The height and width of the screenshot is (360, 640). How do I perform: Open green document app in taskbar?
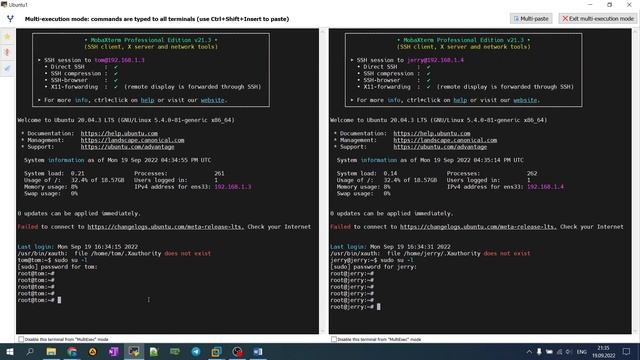click(154, 351)
